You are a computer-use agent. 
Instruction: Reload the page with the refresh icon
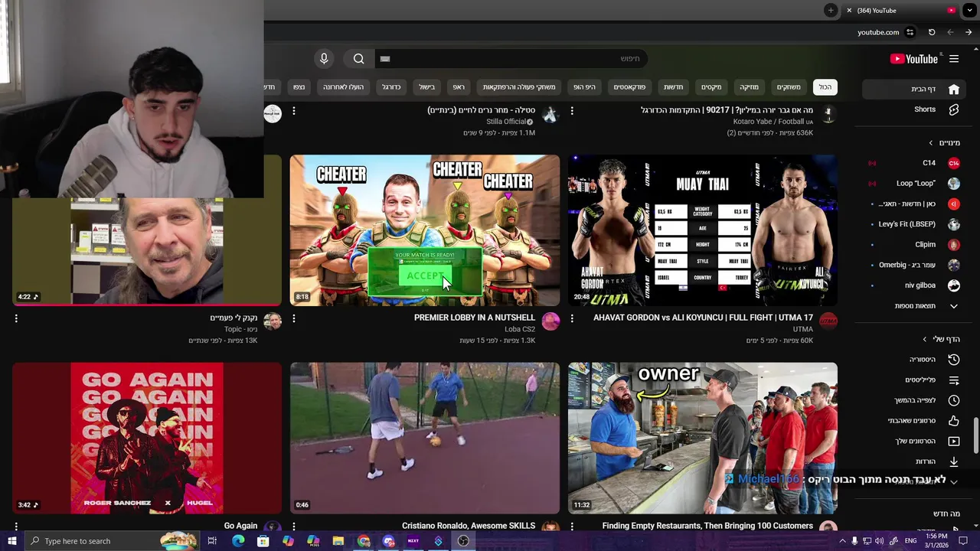pos(932,32)
